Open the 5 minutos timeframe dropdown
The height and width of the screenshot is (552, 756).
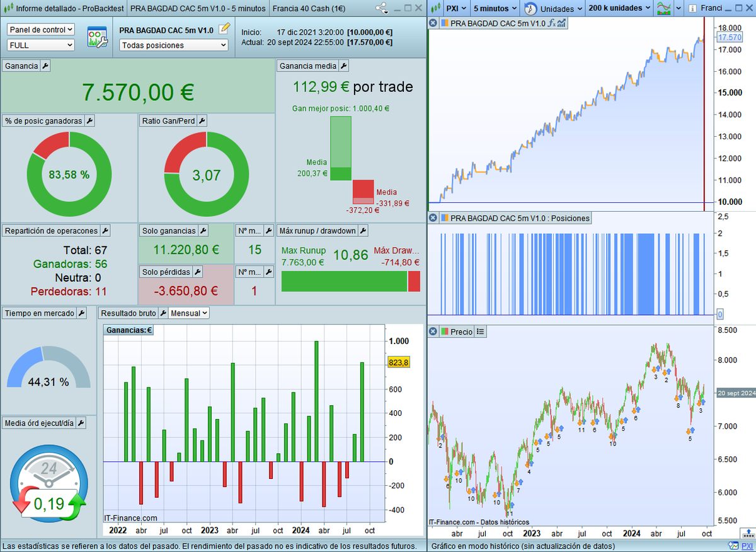pos(495,8)
